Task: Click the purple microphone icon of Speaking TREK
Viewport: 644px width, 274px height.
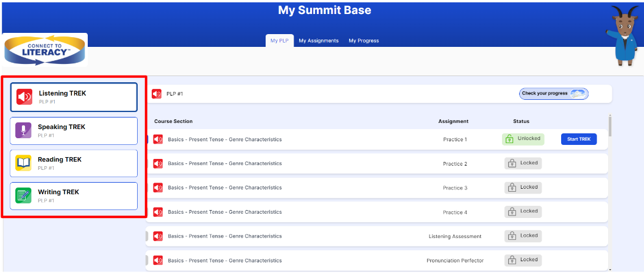Action: click(x=23, y=130)
